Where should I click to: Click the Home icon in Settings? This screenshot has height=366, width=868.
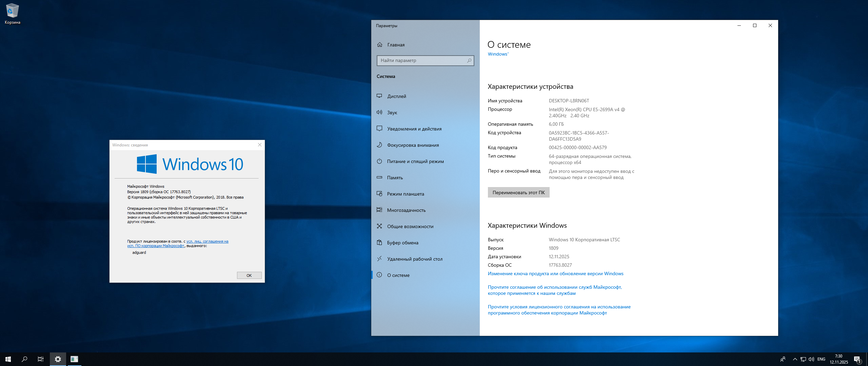tap(380, 44)
